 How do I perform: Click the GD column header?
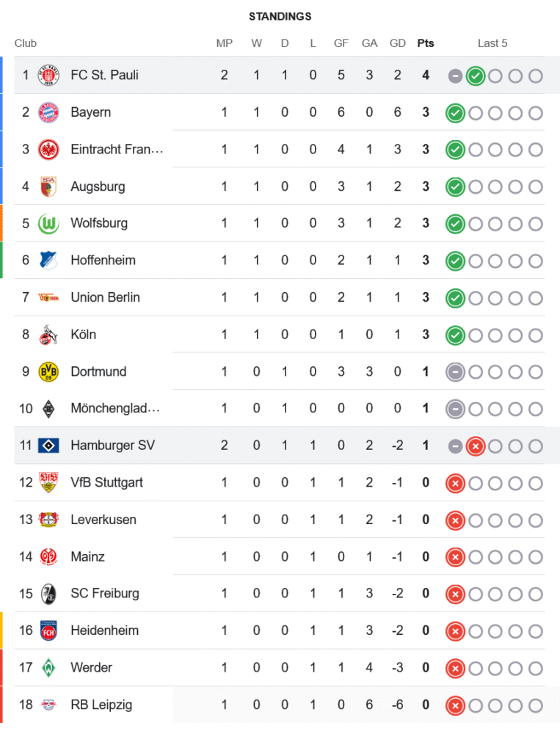(398, 43)
